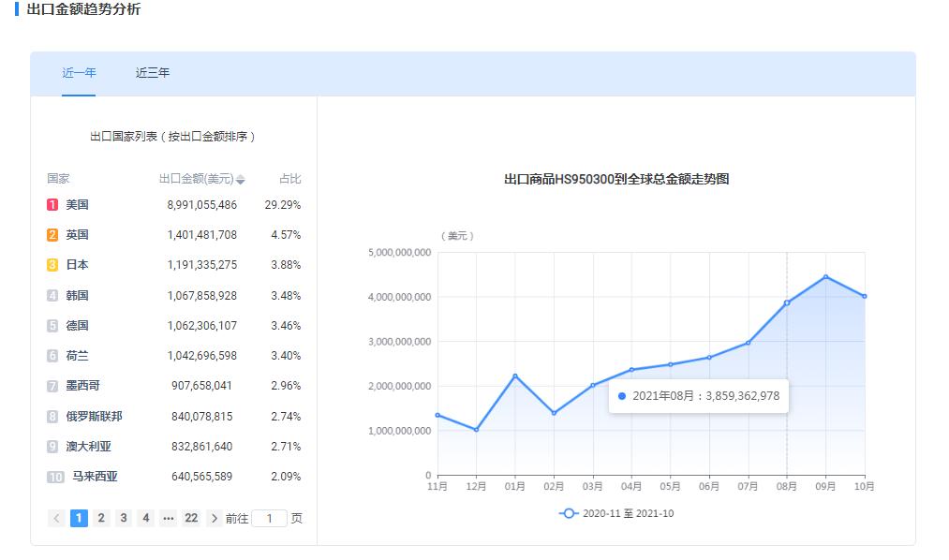Select the 近一年 tab
949x560 pixels.
tap(80, 72)
